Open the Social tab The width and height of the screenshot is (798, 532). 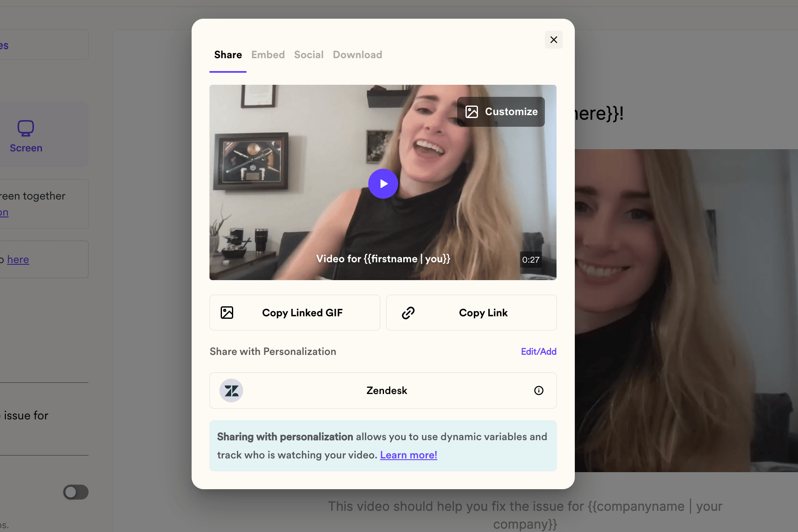coord(309,55)
